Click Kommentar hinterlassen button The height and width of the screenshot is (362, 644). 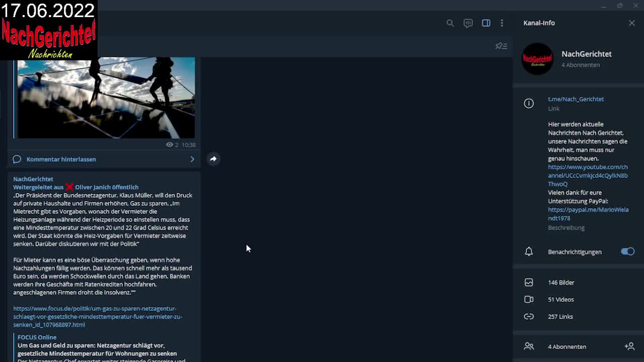104,159
